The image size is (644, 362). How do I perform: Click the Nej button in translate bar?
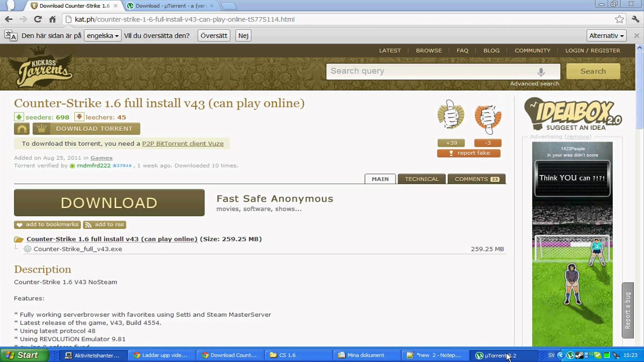coord(243,36)
